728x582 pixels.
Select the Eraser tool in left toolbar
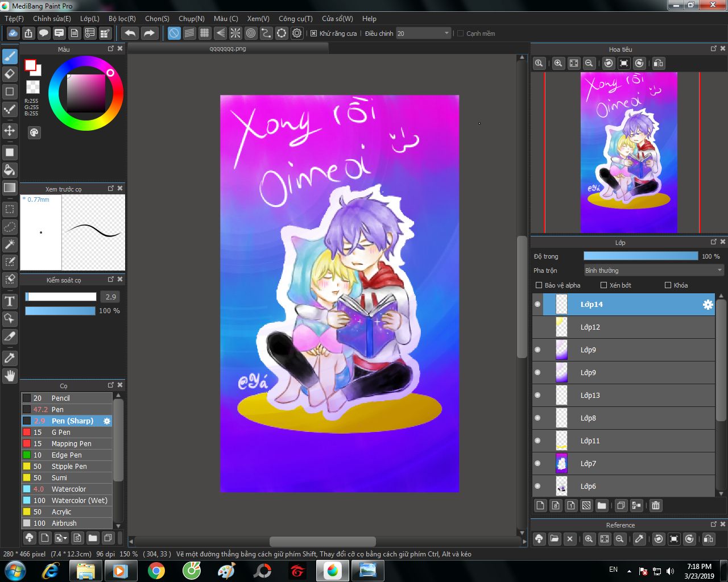point(10,74)
